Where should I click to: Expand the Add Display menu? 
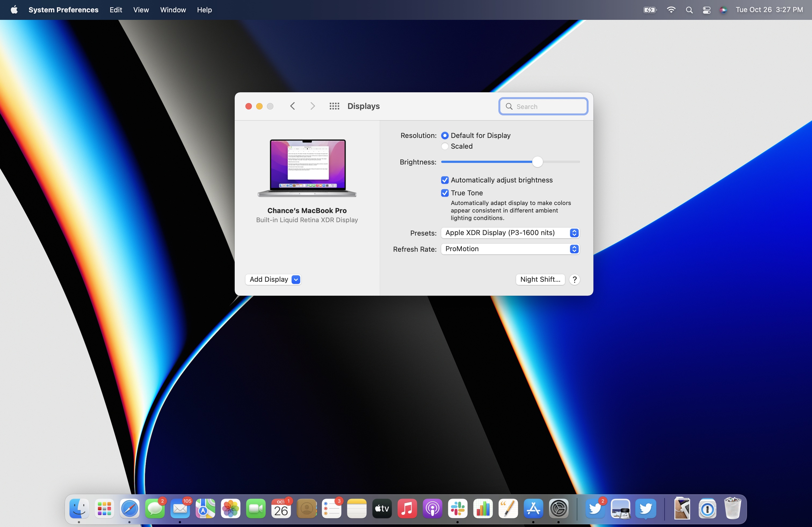[x=295, y=279]
